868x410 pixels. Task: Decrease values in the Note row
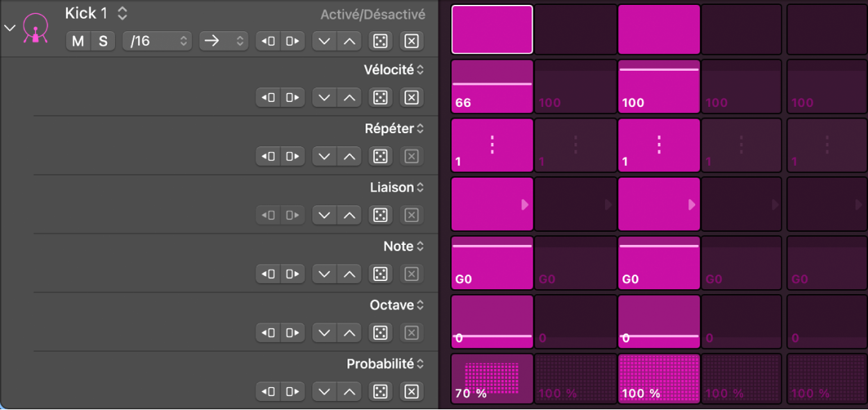point(324,275)
